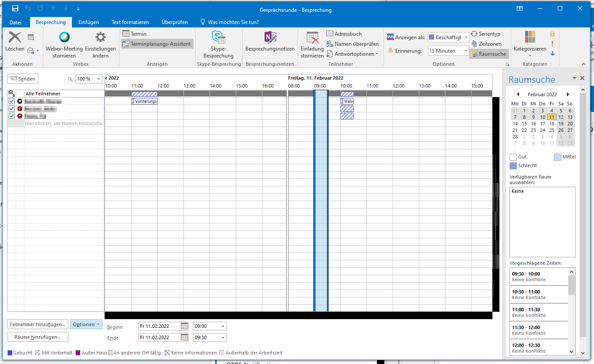Open the Adressbuch
Viewport: 594px width, 364px height.
point(344,34)
